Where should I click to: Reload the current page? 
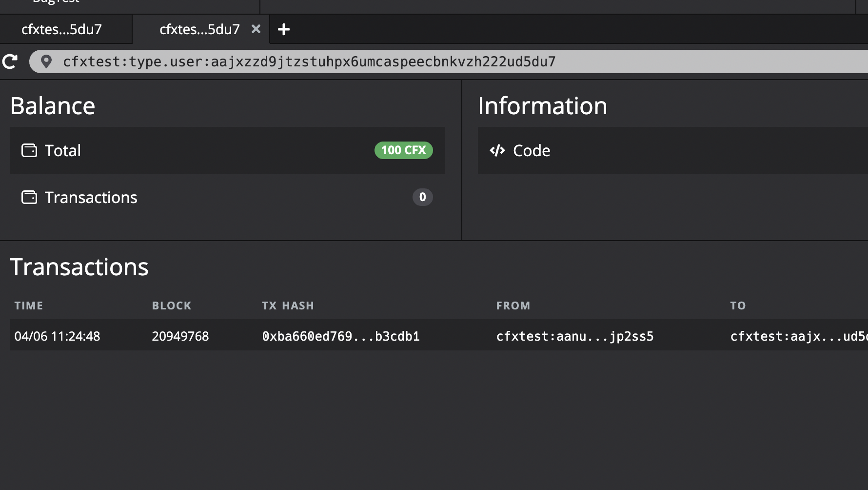point(10,61)
